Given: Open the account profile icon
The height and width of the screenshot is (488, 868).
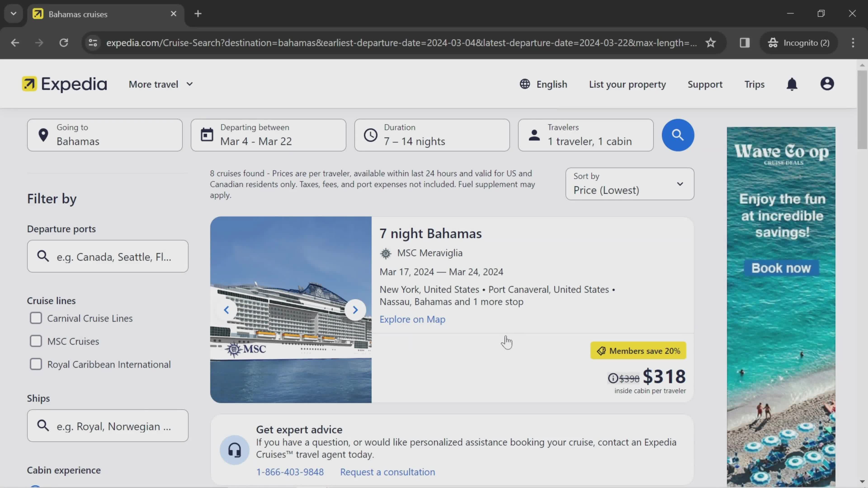Looking at the screenshot, I should pos(827,84).
